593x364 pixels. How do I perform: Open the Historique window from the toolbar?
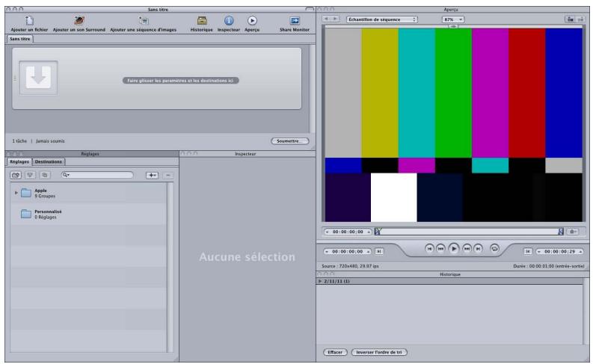pos(201,19)
